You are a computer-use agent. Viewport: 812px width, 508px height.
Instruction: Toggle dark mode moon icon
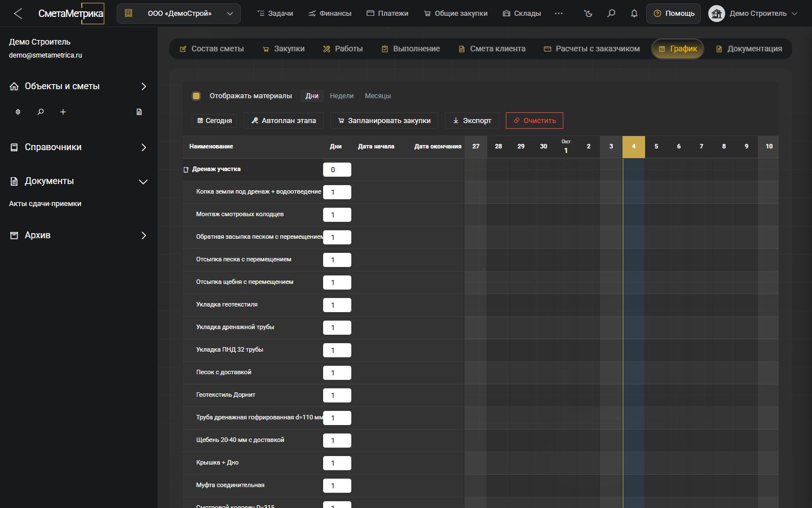point(589,14)
